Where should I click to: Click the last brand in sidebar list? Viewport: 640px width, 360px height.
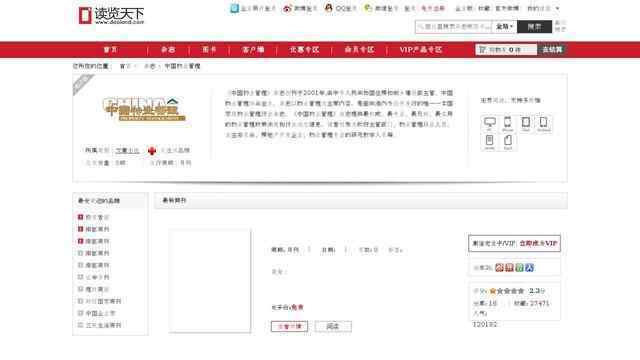point(103,325)
